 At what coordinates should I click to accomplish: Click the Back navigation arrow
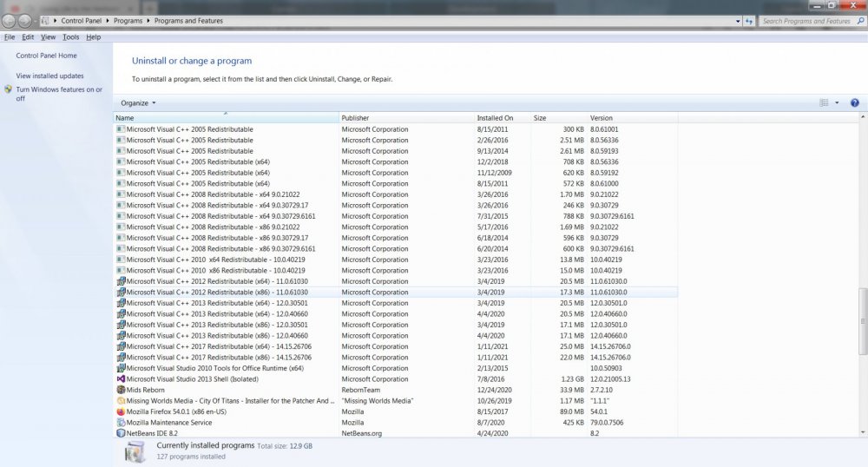coord(9,21)
